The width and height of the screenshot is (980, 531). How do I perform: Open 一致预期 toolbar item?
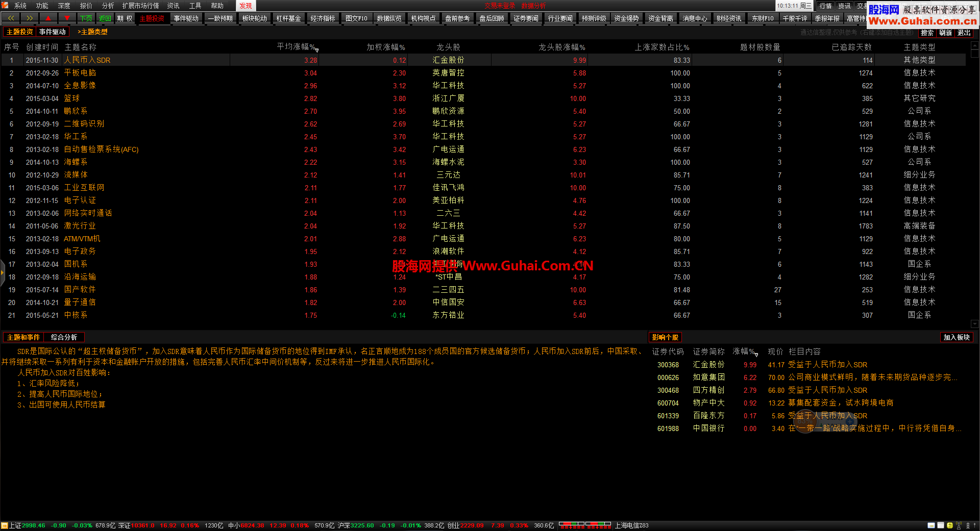pyautogui.click(x=220, y=18)
